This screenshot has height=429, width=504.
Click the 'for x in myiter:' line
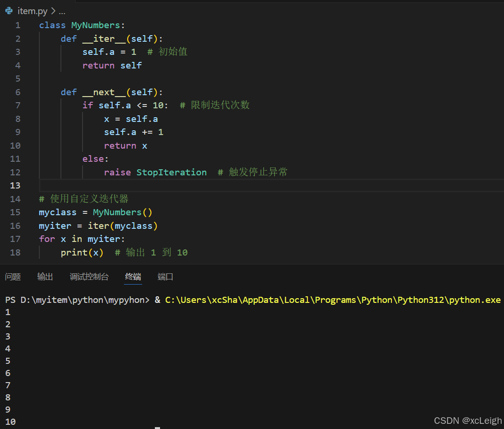click(82, 239)
